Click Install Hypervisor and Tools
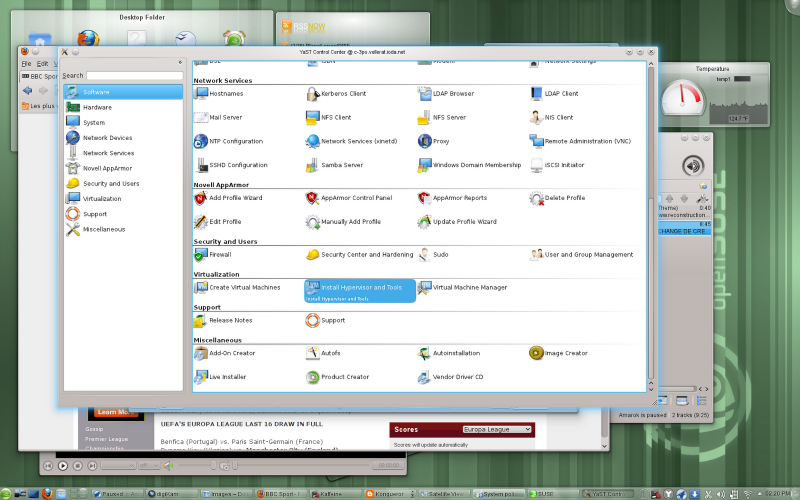 [x=360, y=291]
